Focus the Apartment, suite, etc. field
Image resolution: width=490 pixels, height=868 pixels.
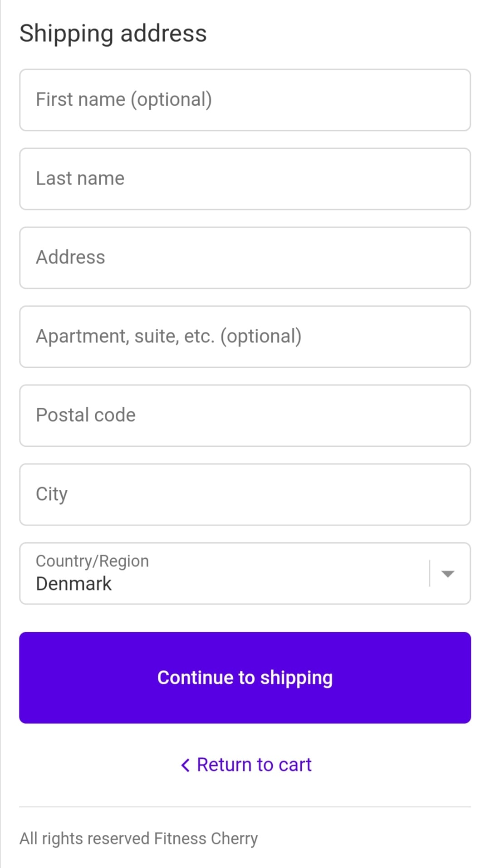coord(245,336)
